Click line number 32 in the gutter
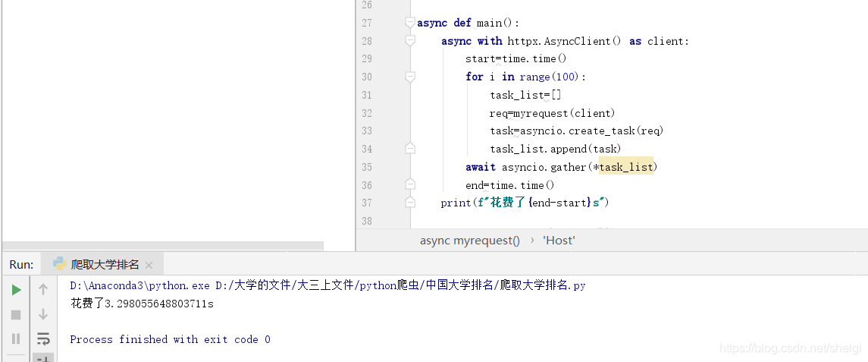Image resolution: width=868 pixels, height=362 pixels. 367,113
